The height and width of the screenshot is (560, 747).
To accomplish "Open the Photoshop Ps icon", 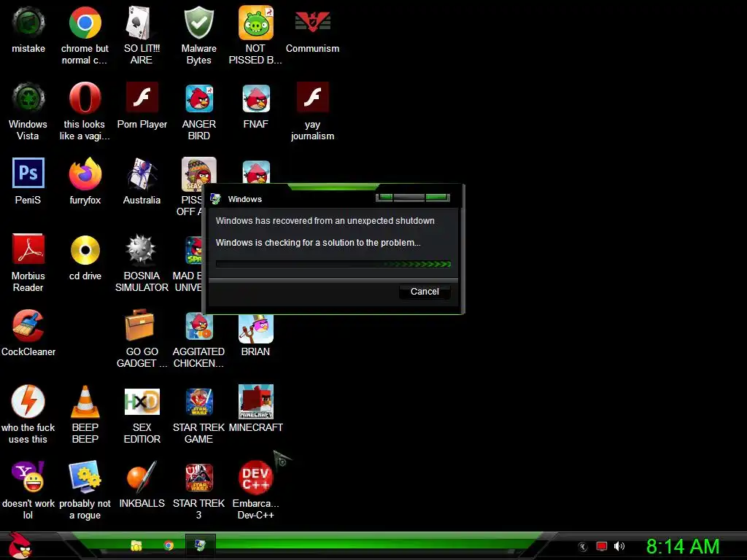I will [28, 174].
